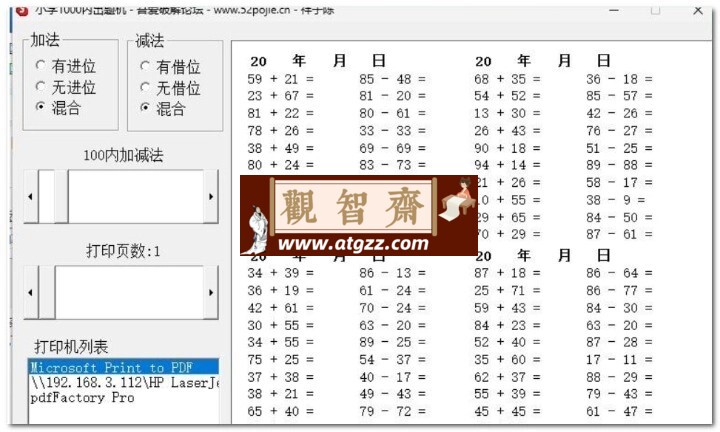Click right arrow of 100内加减法 scrollbar

click(x=211, y=196)
